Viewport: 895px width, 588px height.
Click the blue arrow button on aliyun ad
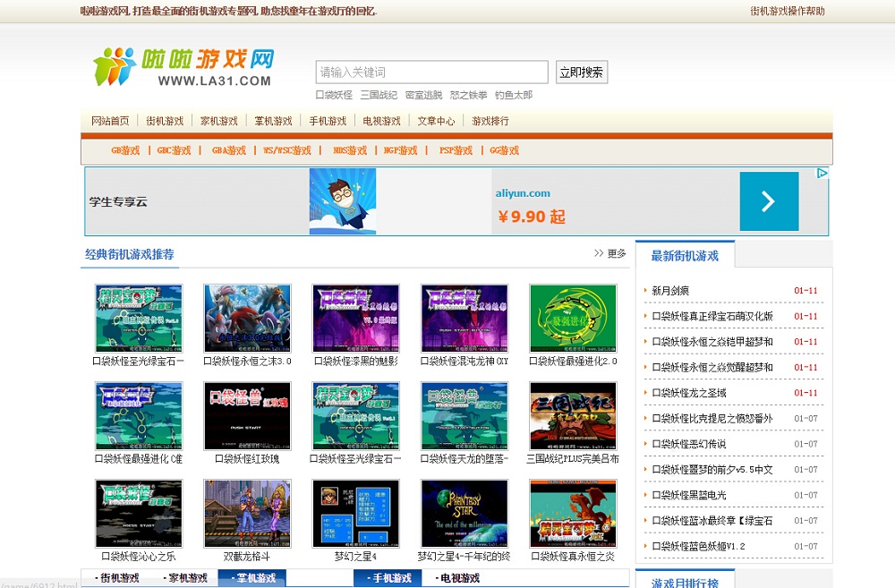coord(769,201)
